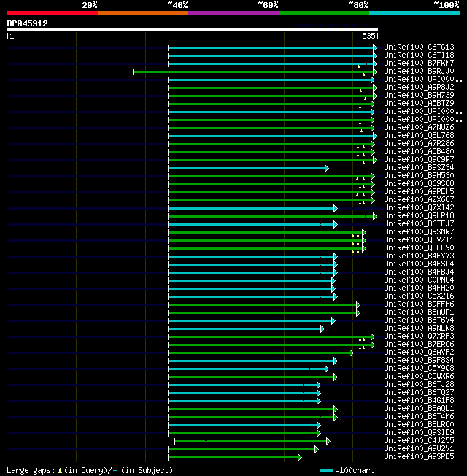Click the BP045912 query name
The image size is (467, 476).
tap(27, 23)
